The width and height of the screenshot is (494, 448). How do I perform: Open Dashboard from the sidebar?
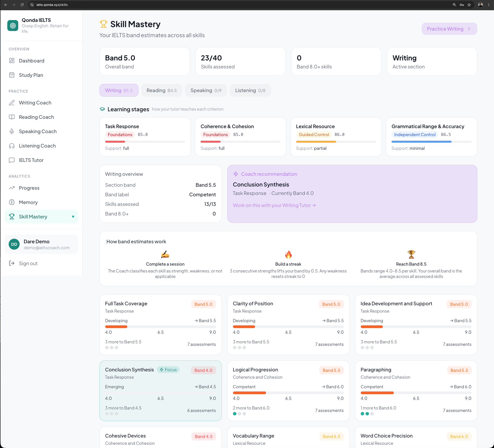pos(41,61)
